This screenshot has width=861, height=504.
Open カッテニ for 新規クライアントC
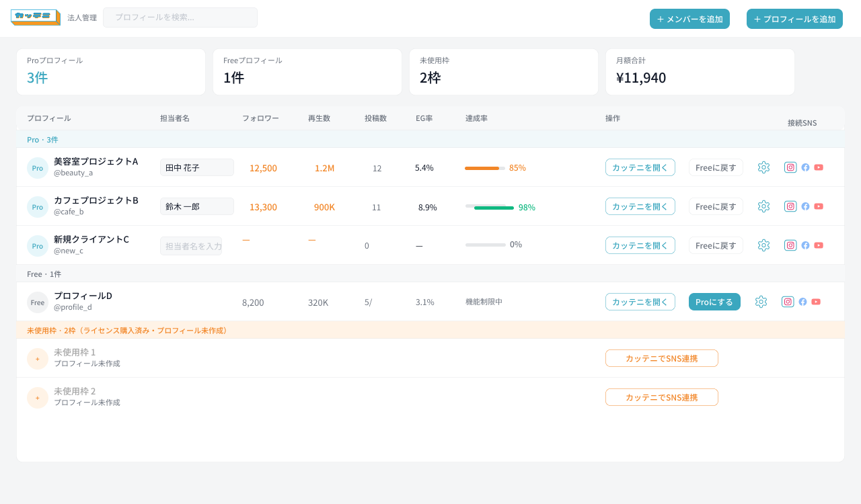[640, 245]
